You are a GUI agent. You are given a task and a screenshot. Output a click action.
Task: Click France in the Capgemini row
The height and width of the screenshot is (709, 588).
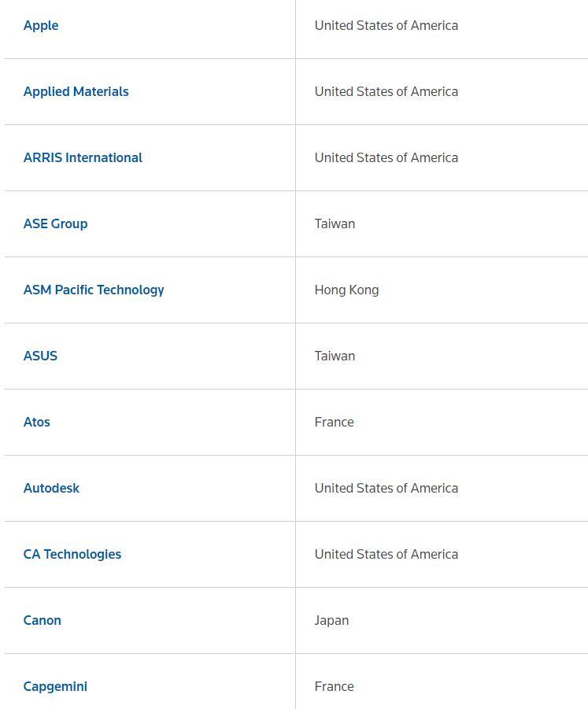(334, 686)
